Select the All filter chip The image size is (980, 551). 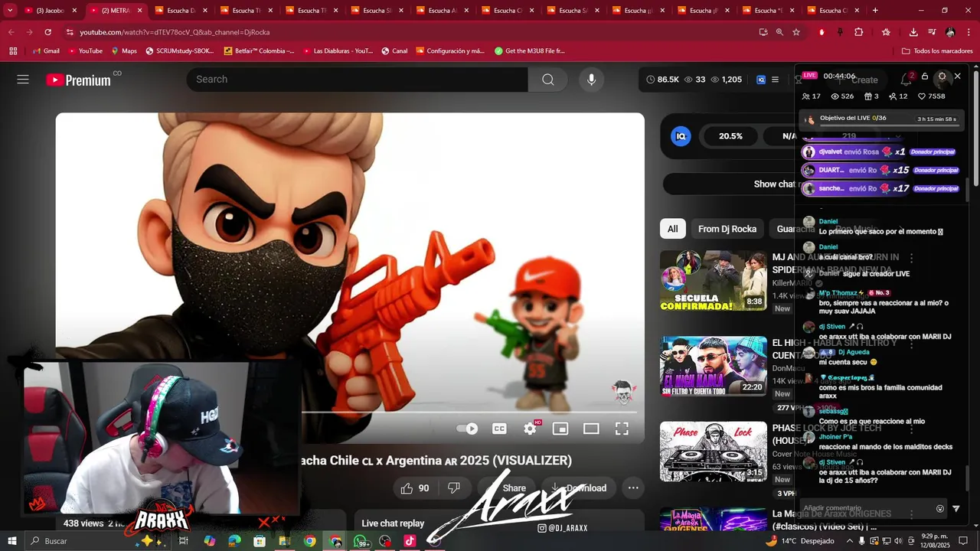coord(672,229)
